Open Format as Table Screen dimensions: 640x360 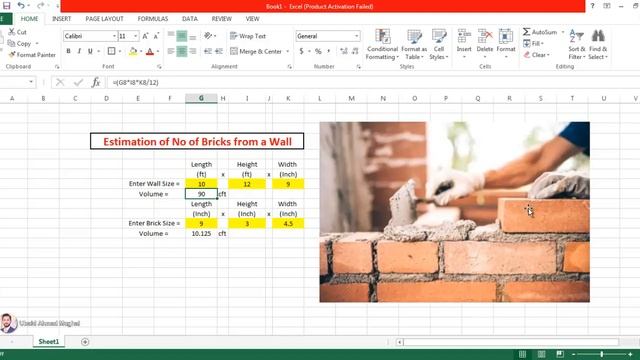[x=414, y=44]
